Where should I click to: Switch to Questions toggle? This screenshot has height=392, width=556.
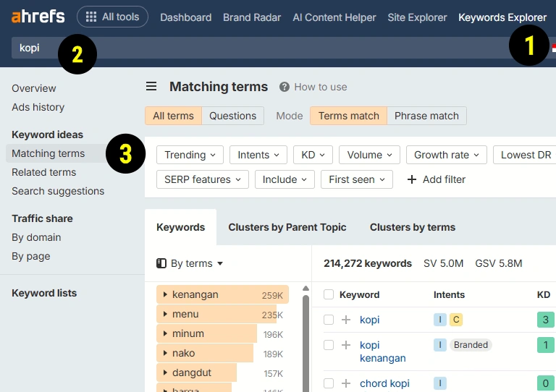click(x=232, y=116)
